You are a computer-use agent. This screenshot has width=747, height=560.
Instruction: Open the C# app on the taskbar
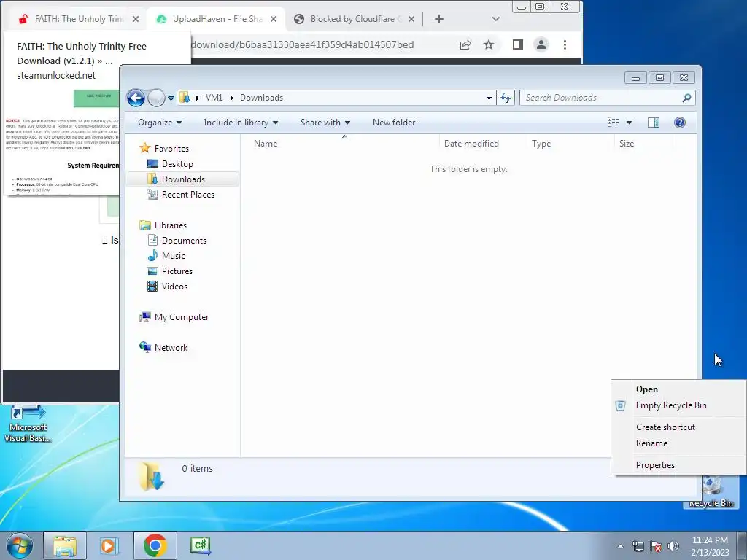pos(200,545)
